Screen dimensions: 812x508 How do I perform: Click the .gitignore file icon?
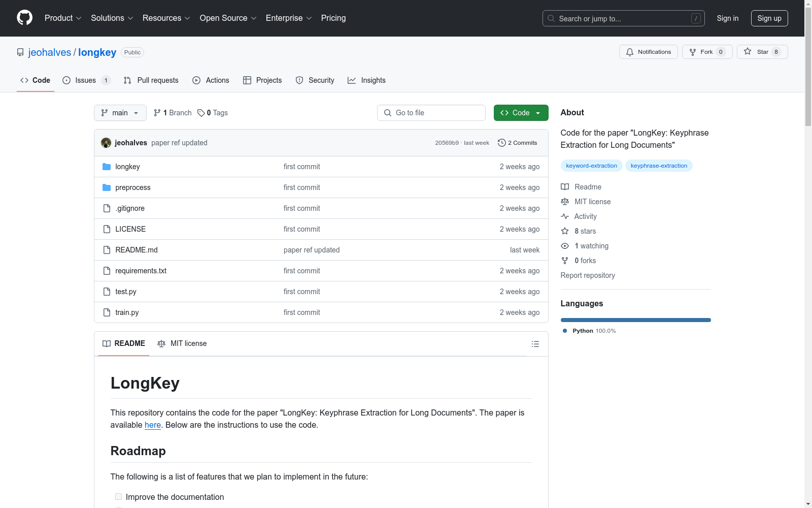[107, 208]
